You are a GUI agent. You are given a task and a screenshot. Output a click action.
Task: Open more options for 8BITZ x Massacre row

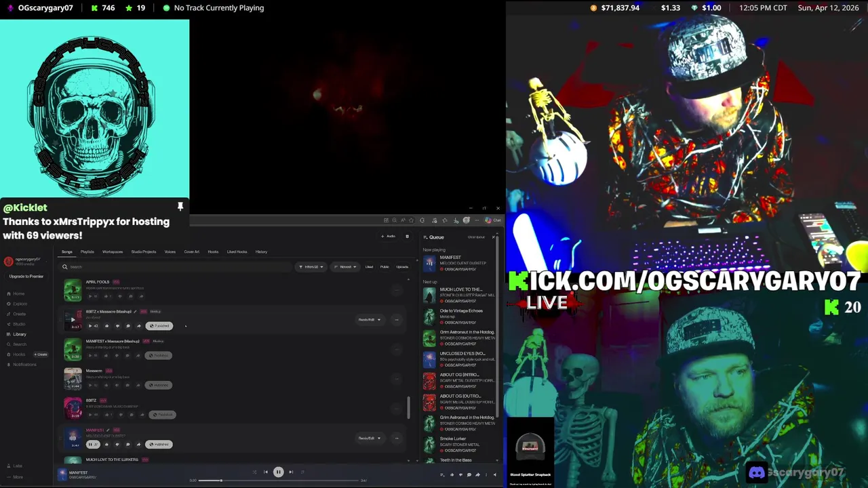tap(397, 319)
